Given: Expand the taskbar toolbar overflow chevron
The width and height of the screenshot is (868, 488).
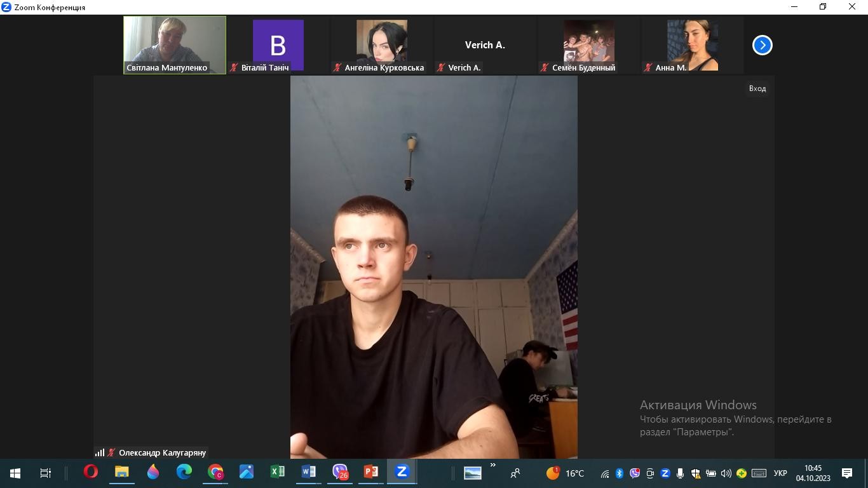Looking at the screenshot, I should [492, 465].
